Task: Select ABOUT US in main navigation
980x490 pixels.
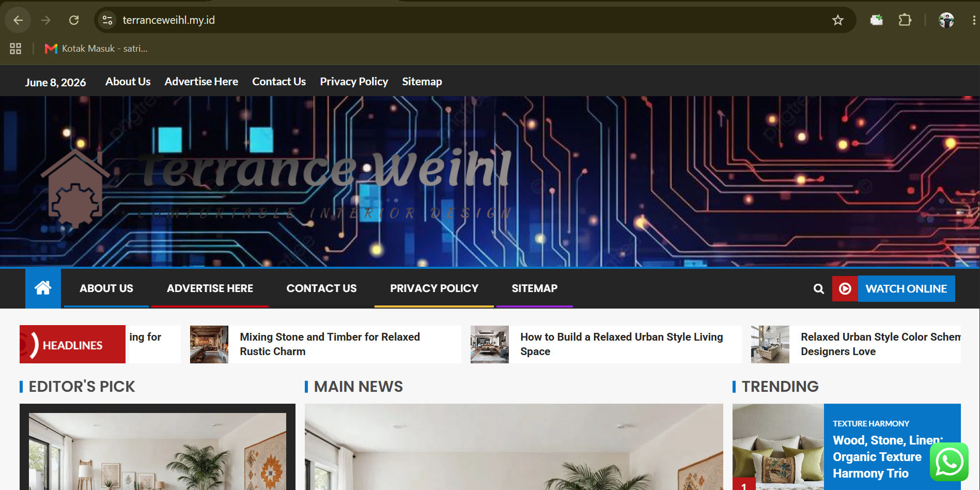Action: click(106, 288)
